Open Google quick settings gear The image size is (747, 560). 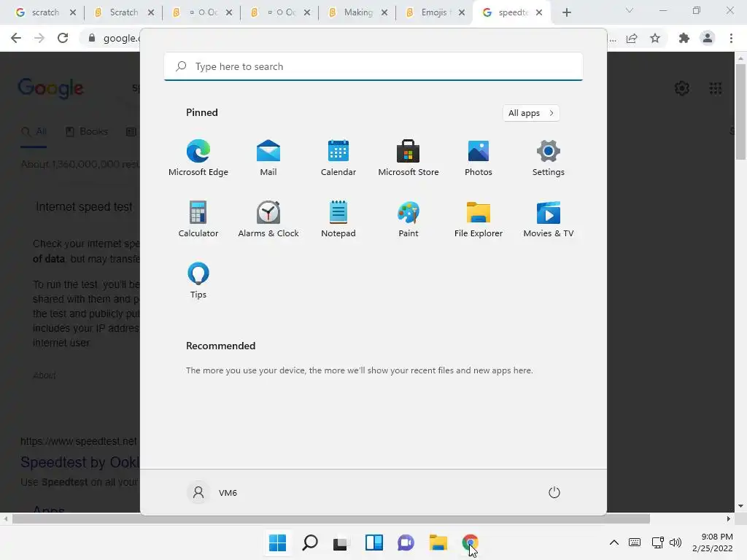682,88
